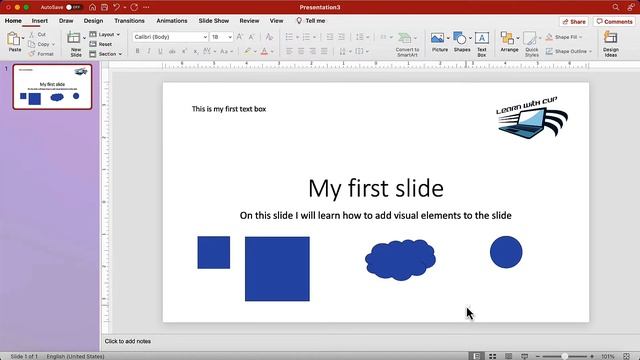Switch to the Draw tab
Screen dimensions: 640x360
pos(66,20)
